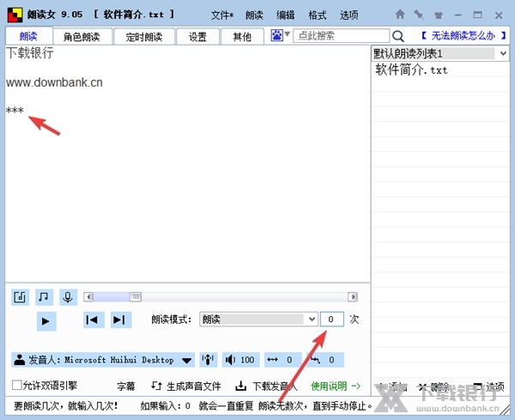The height and width of the screenshot is (420, 515).
Task: Click the progress bar right arrow
Action: (353, 297)
